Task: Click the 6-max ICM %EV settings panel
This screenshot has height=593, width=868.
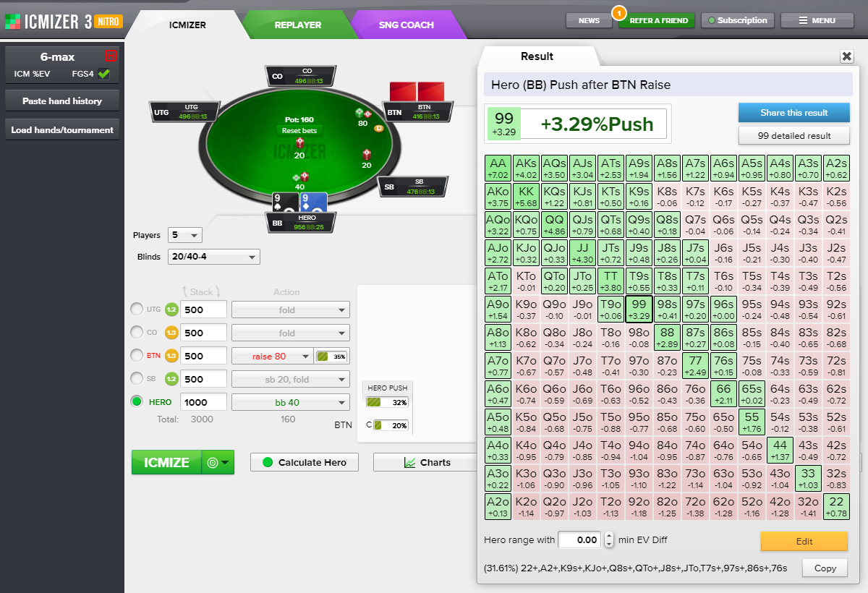Action: [x=61, y=65]
